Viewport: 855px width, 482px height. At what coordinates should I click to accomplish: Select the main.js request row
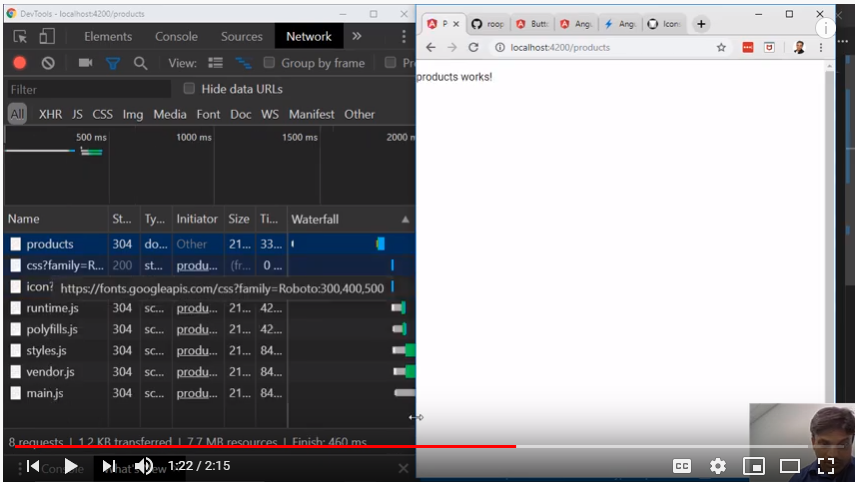(x=45, y=393)
